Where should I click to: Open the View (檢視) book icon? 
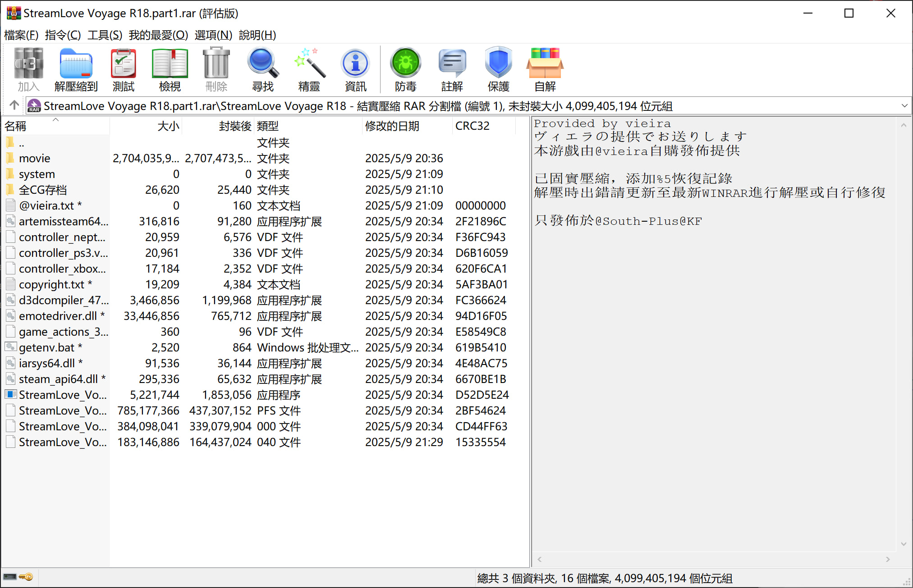tap(170, 69)
